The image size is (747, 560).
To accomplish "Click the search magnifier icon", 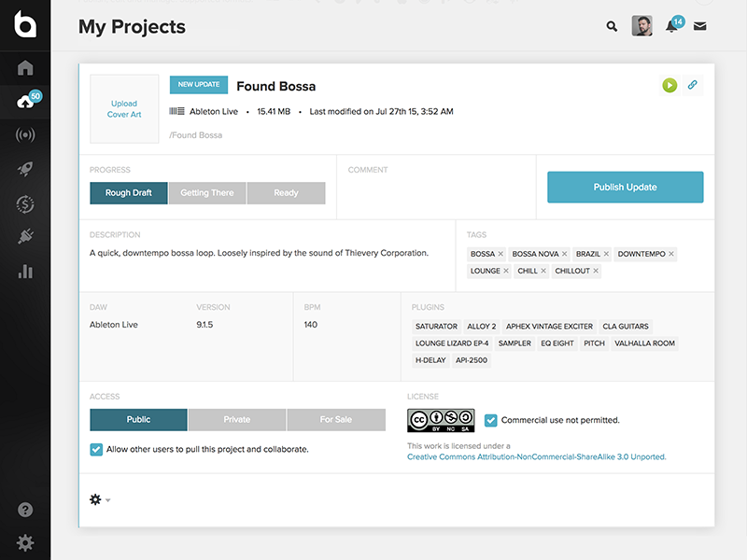I will click(612, 27).
